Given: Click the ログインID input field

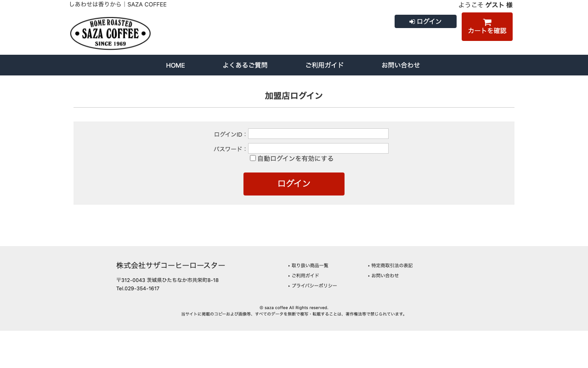Looking at the screenshot, I should (318, 133).
